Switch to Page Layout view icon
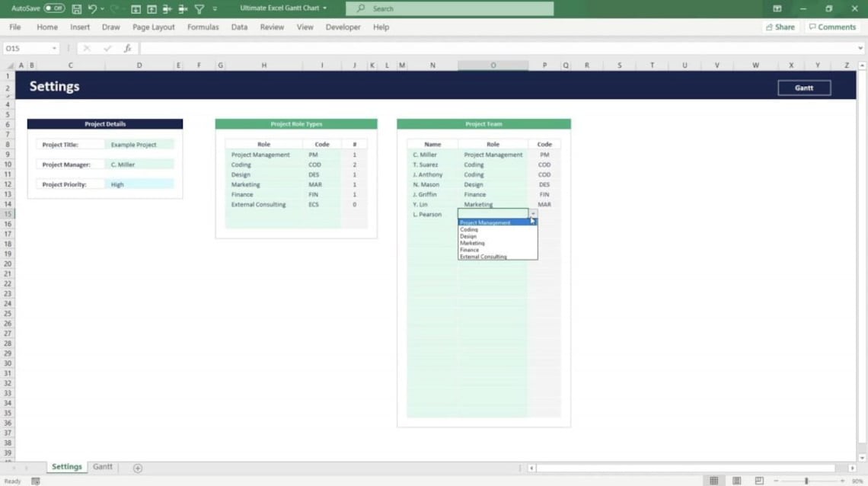This screenshot has width=868, height=486. pos(736,480)
